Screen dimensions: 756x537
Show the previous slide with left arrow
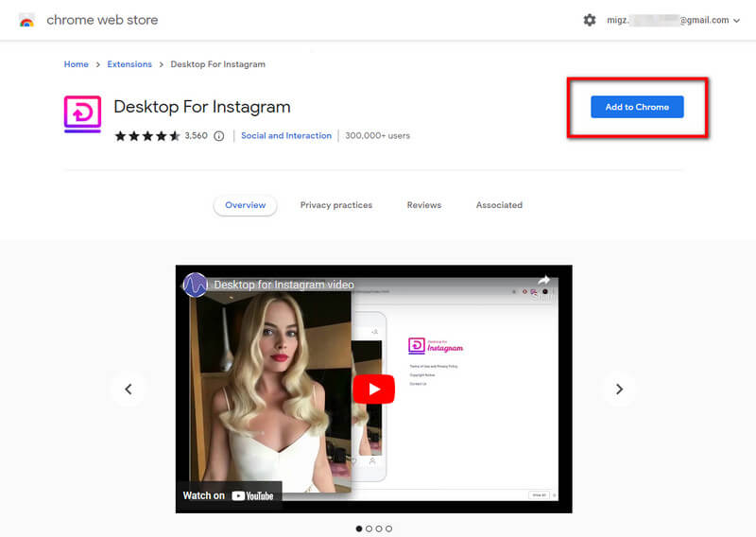129,389
